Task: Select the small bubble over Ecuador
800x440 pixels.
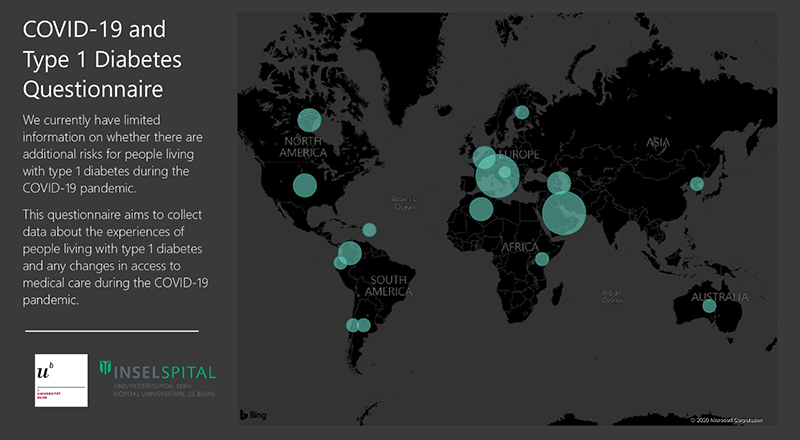Action: (x=340, y=262)
